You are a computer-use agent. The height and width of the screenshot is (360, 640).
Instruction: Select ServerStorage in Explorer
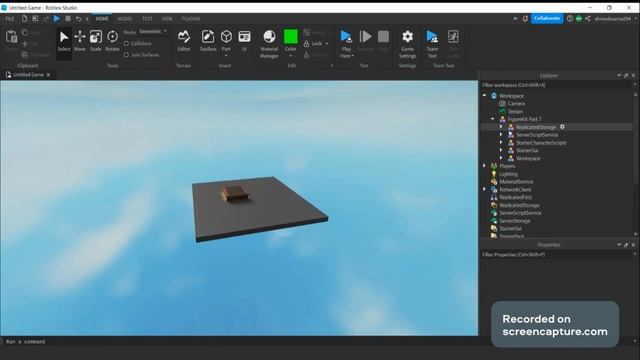(x=515, y=221)
